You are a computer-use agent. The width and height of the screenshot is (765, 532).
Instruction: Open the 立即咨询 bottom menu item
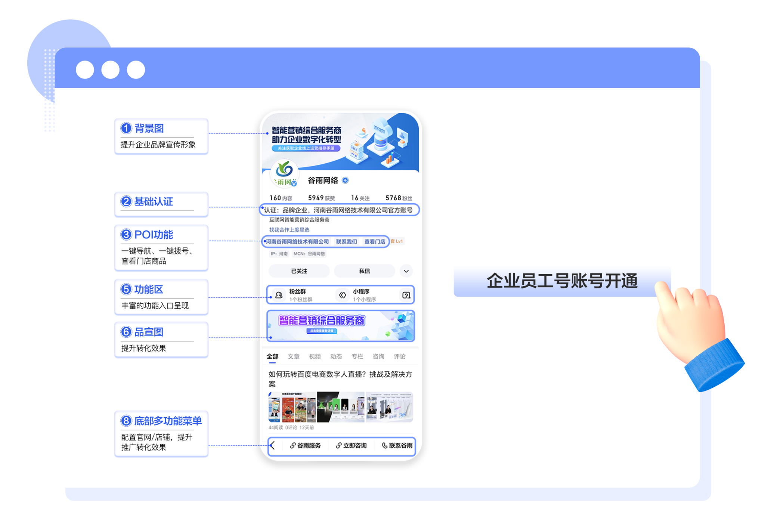[351, 445]
